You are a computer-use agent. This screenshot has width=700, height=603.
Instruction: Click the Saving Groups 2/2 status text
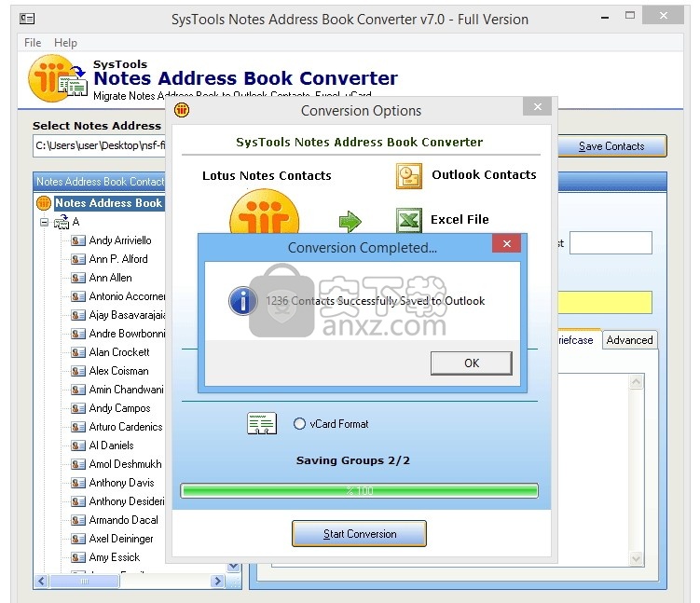pos(352,460)
